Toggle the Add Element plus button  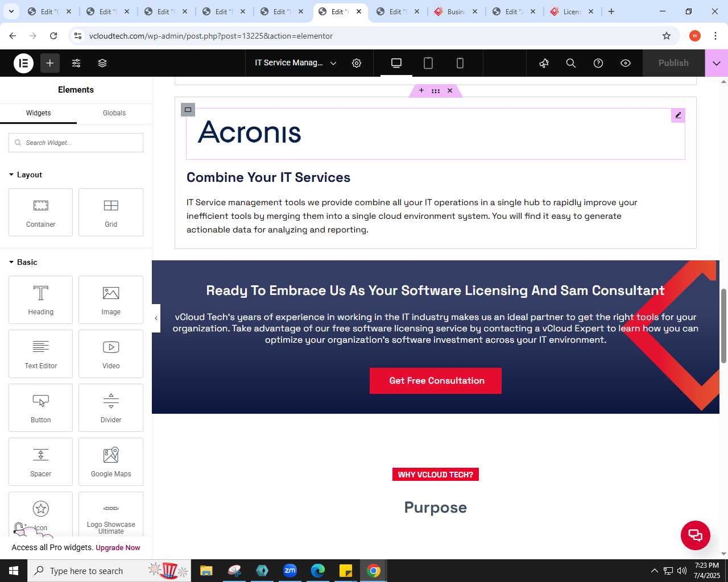pos(50,63)
